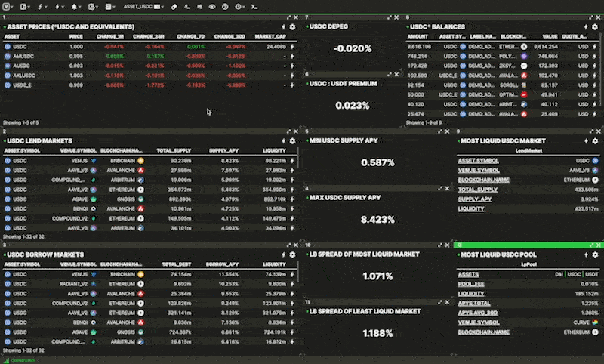
Task: Click lightning icon in USDC Borrow Markets header
Action: click(x=284, y=254)
